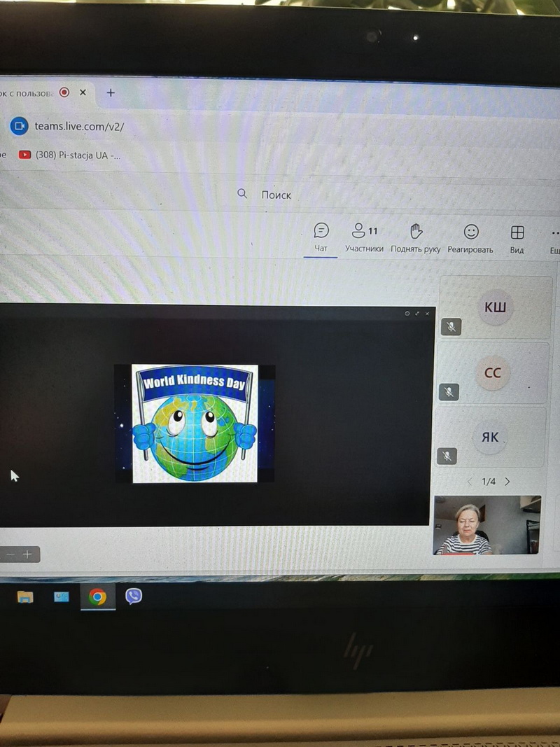Toggle muted mic icon on ЯК tile
Image resolution: width=560 pixels, height=747 pixels.
pos(447,456)
